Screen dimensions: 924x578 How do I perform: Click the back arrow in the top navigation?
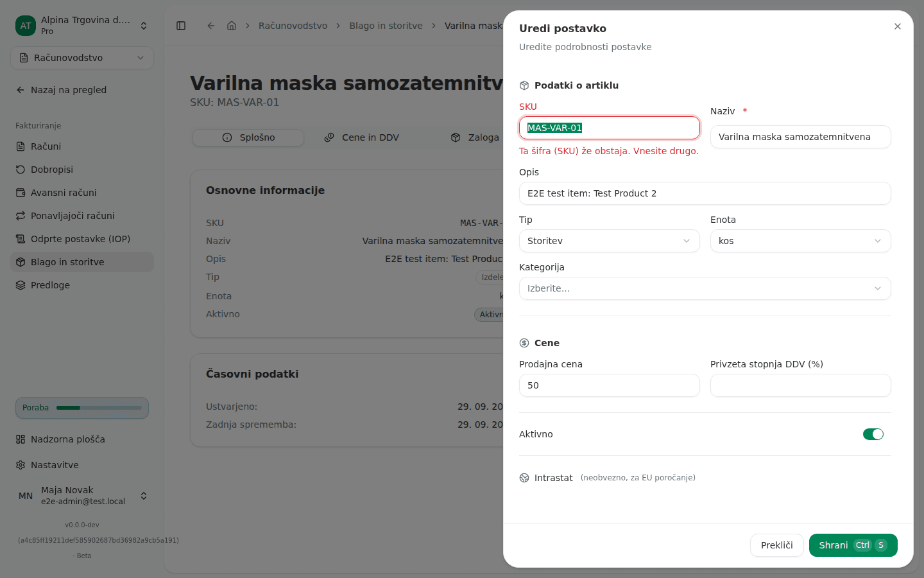click(x=211, y=26)
